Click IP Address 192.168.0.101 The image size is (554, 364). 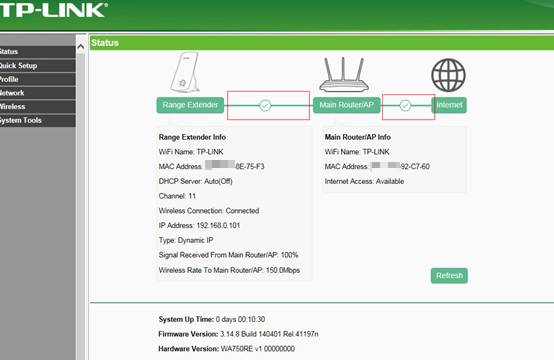199,225
